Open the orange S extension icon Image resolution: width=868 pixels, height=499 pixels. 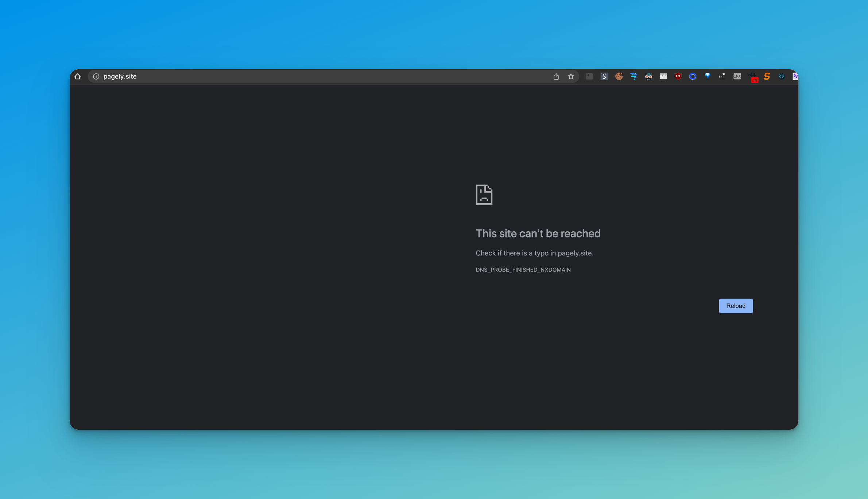[x=767, y=76]
